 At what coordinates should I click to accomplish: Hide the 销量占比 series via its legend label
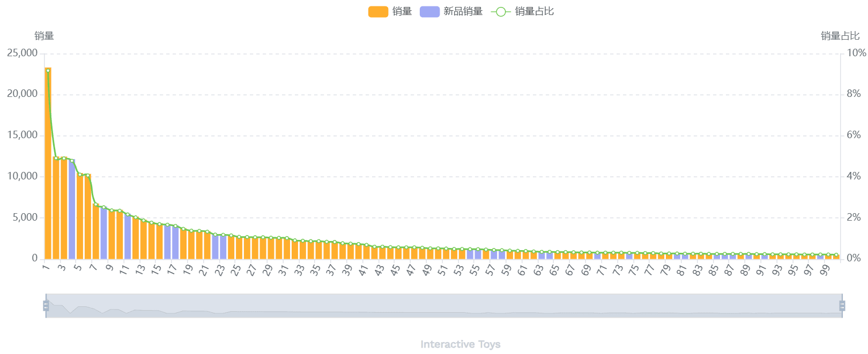pyautogui.click(x=534, y=12)
